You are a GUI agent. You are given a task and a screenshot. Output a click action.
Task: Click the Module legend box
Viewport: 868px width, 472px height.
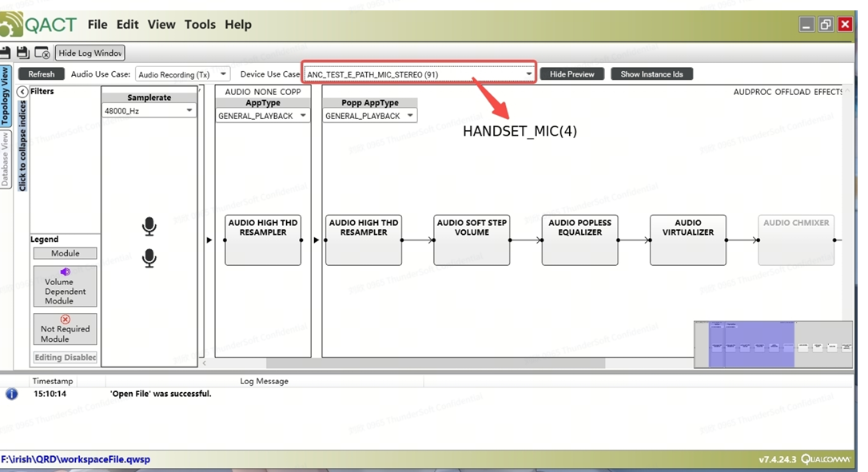pos(66,253)
